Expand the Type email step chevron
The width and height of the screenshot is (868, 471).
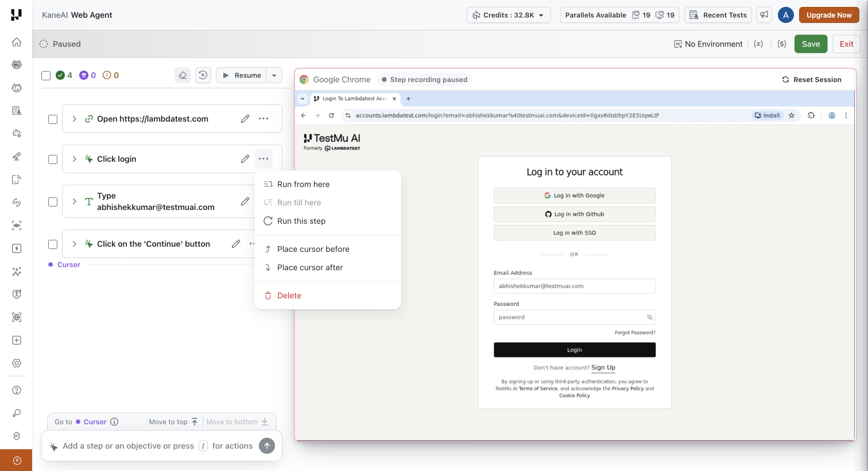click(x=74, y=201)
